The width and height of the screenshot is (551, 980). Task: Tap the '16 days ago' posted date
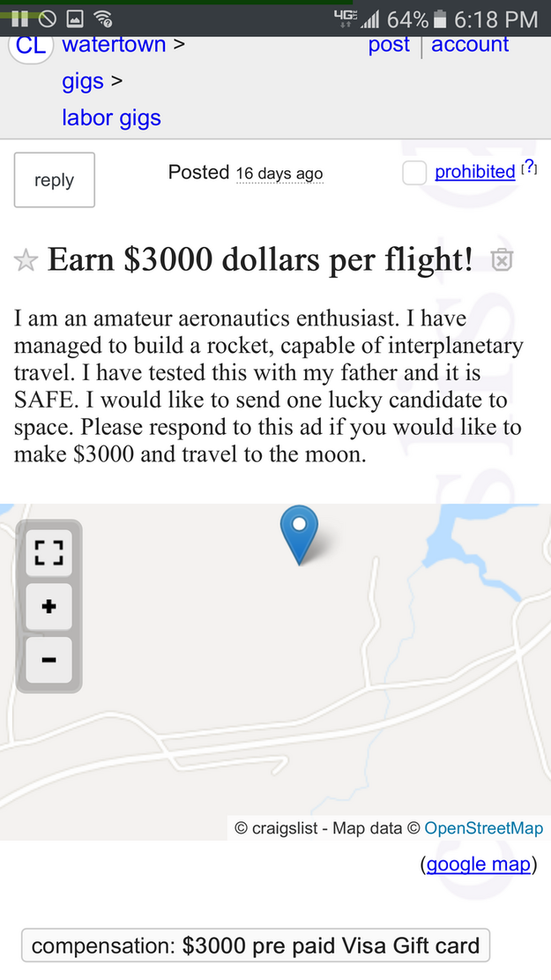(x=279, y=174)
